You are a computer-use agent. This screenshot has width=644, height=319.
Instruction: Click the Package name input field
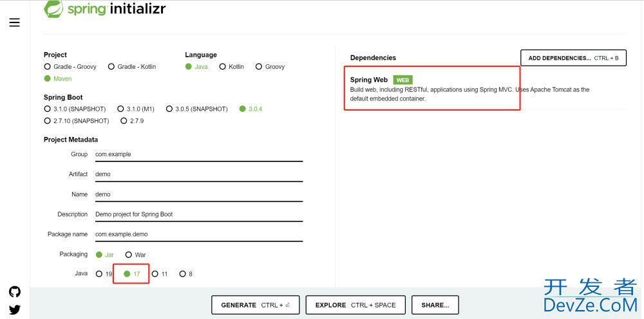tap(199, 235)
